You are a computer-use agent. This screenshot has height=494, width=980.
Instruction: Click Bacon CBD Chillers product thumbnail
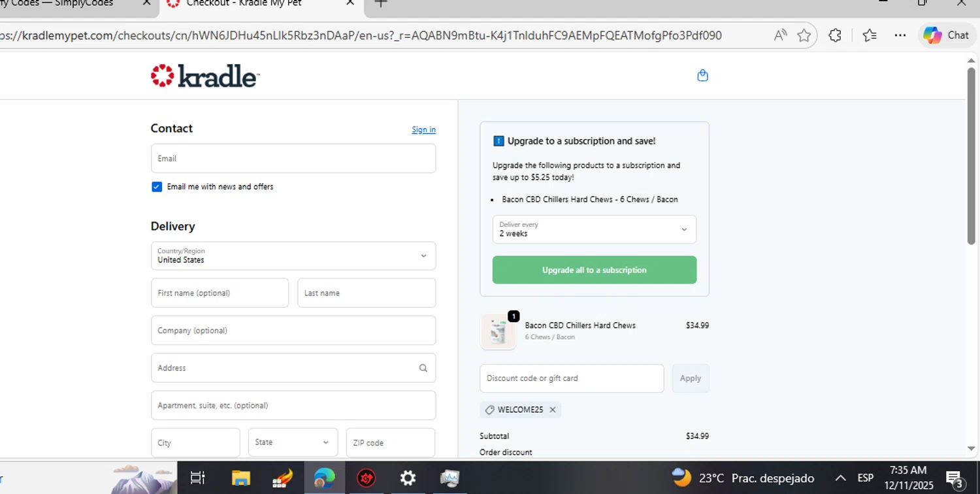click(x=498, y=332)
